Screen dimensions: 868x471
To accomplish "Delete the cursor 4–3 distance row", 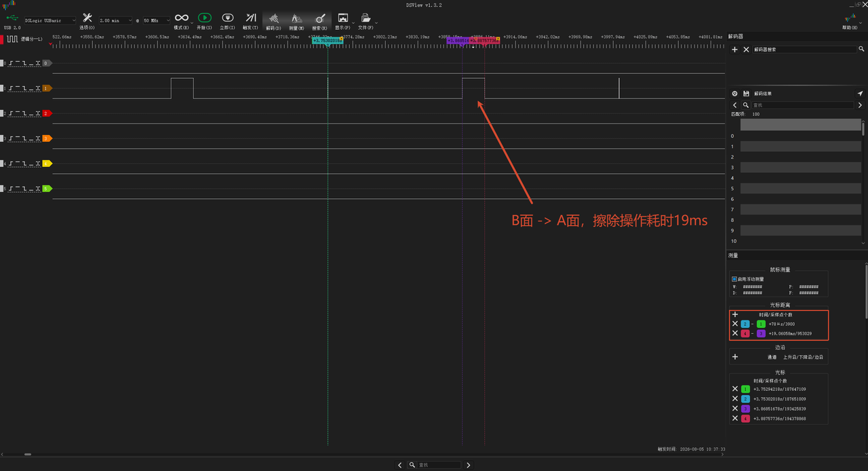I will [735, 333].
